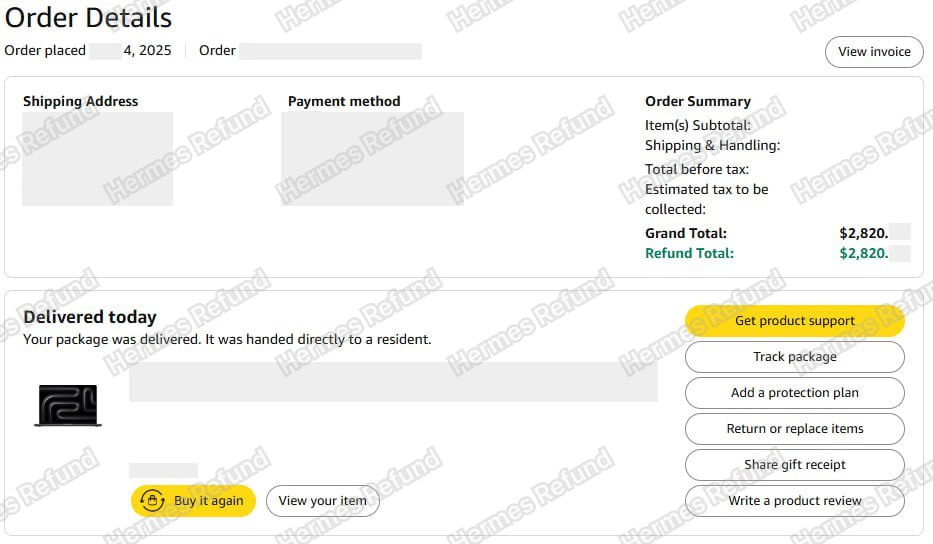933x544 pixels.
Task: Choose Return or replace items
Action: (794, 429)
